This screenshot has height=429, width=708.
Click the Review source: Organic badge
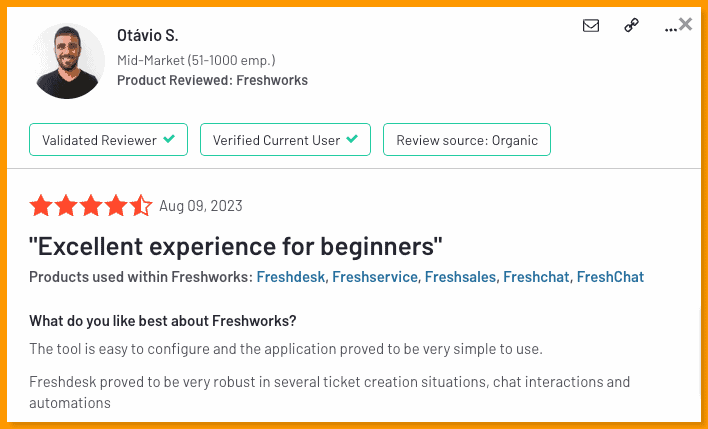tap(467, 140)
